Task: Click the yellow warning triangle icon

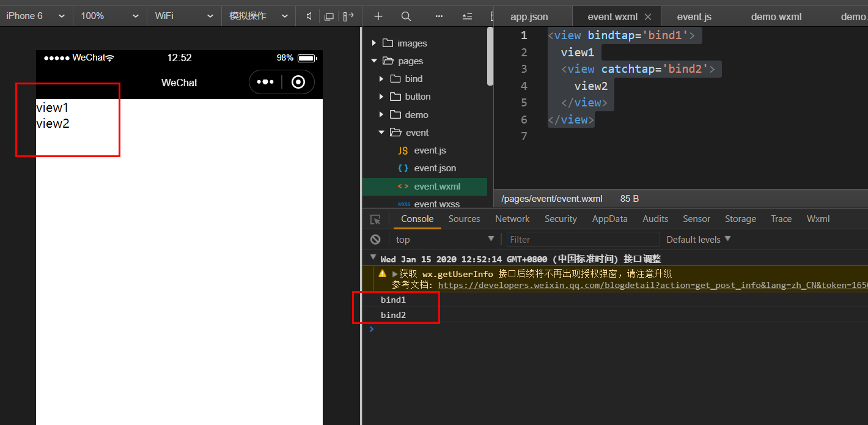Action: pyautogui.click(x=383, y=273)
